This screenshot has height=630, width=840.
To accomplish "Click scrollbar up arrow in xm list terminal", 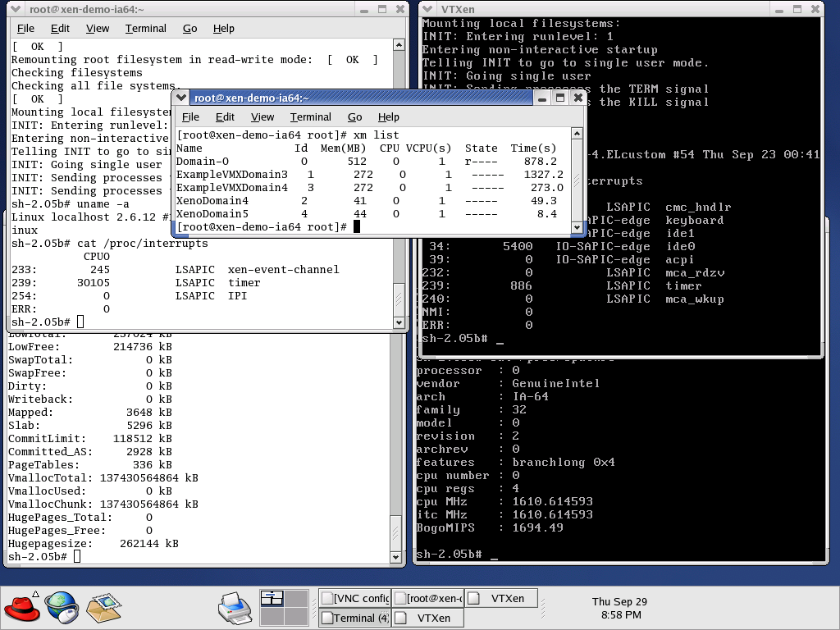I will [x=577, y=134].
